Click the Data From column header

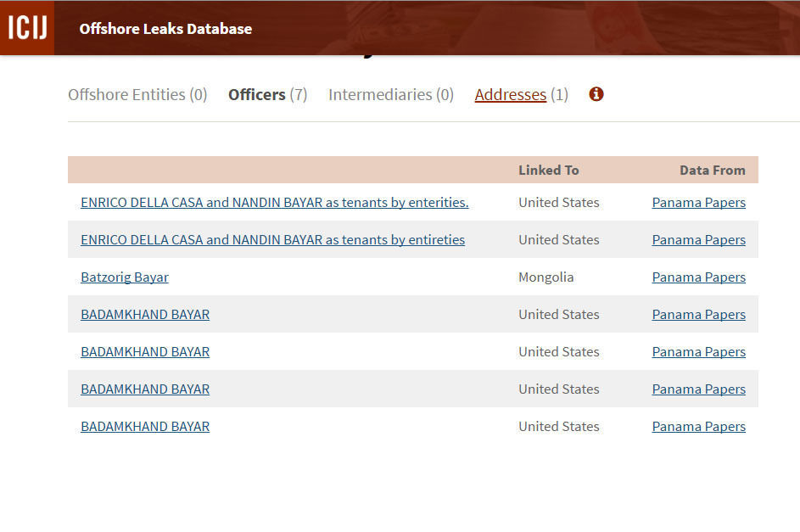coord(712,171)
